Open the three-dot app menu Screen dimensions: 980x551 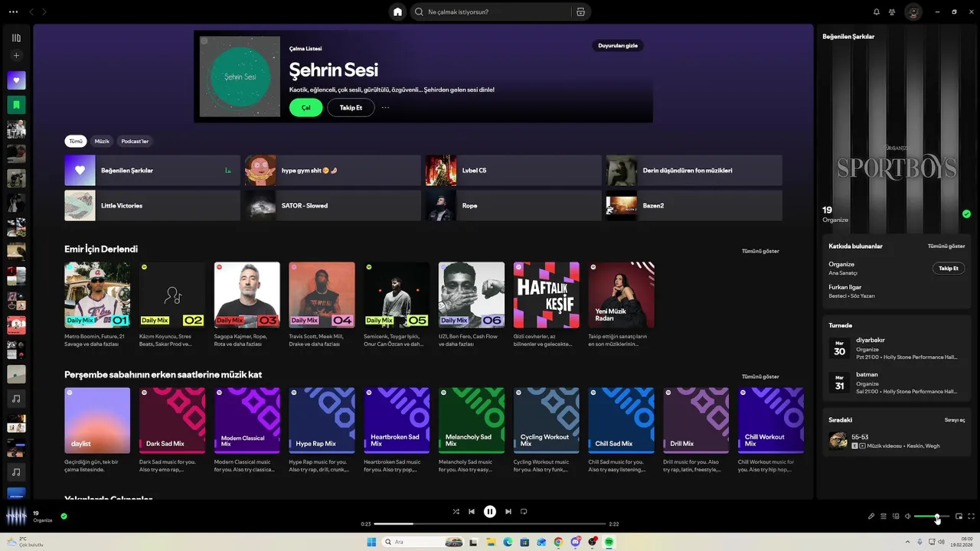(13, 11)
